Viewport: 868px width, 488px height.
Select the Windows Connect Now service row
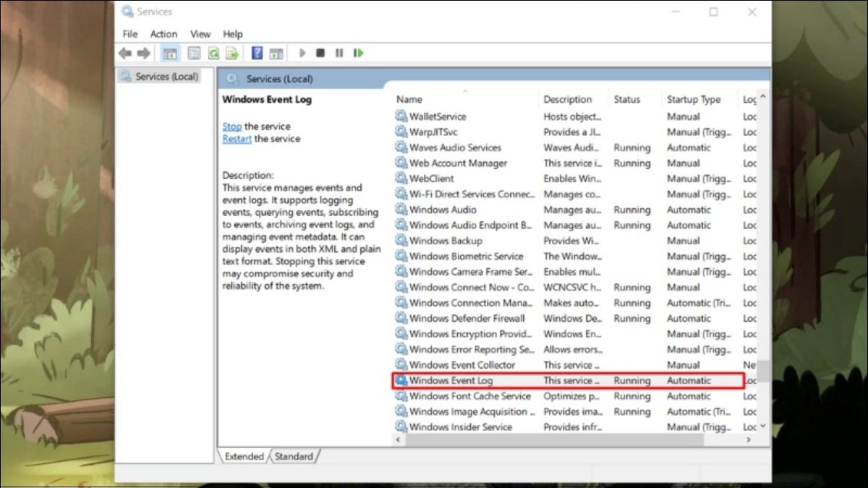[575, 287]
